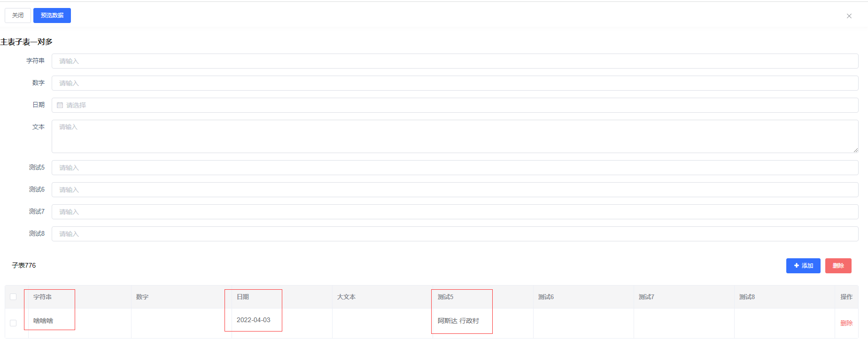Click the 测试5 input field
The image size is (868, 355).
click(455, 168)
